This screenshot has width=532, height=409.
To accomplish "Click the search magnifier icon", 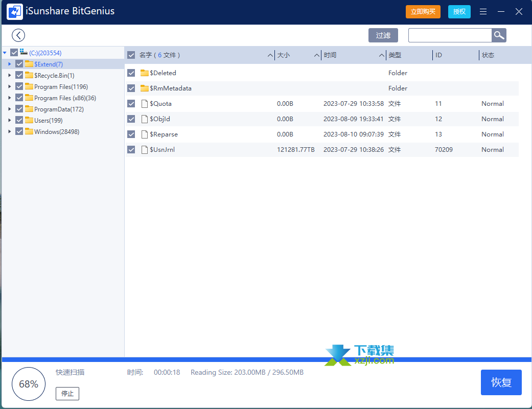I will click(499, 35).
